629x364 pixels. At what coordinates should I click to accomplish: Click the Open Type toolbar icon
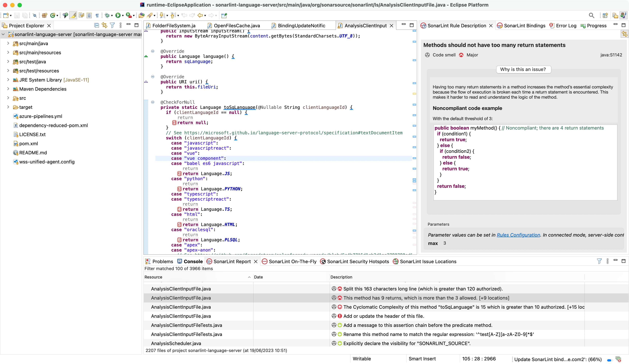pos(65,15)
